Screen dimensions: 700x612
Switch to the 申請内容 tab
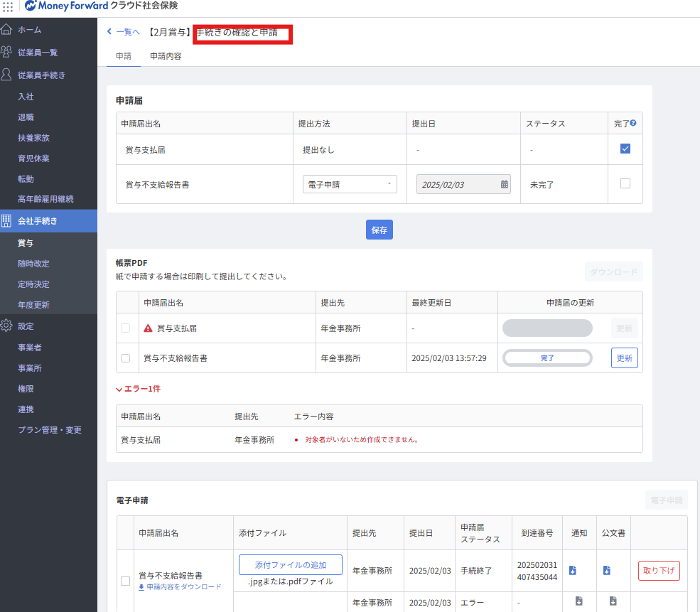click(166, 56)
